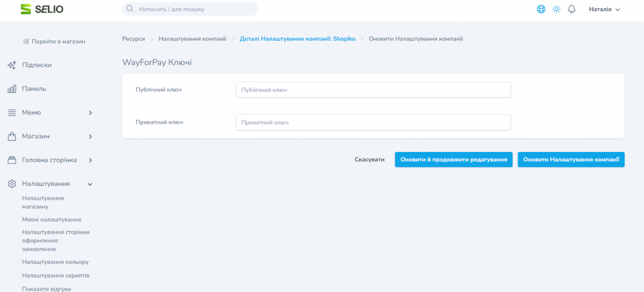
Task: Open the globe language selector
Action: click(x=541, y=9)
